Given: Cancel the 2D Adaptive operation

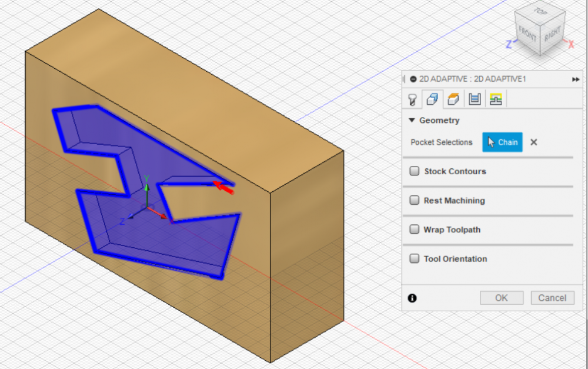Looking at the screenshot, I should pyautogui.click(x=552, y=298).
